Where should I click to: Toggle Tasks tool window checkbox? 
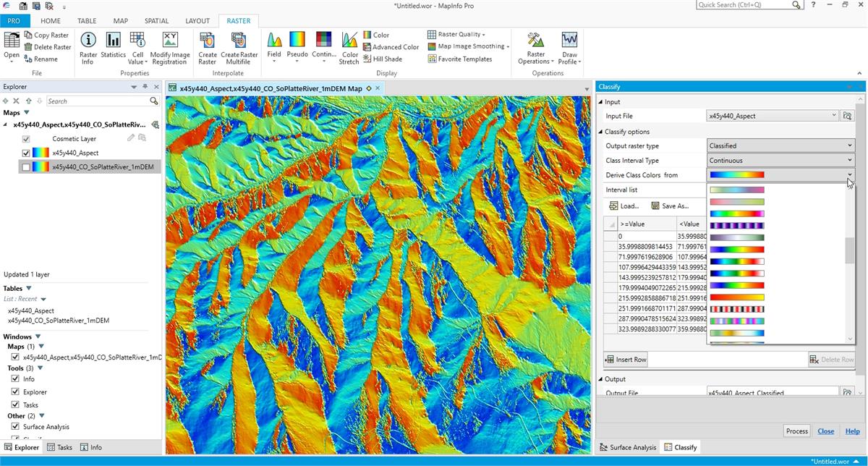coord(15,405)
